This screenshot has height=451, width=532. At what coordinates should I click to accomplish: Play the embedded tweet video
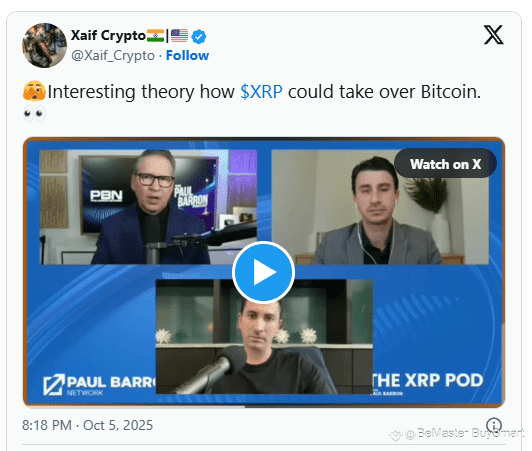click(x=263, y=272)
